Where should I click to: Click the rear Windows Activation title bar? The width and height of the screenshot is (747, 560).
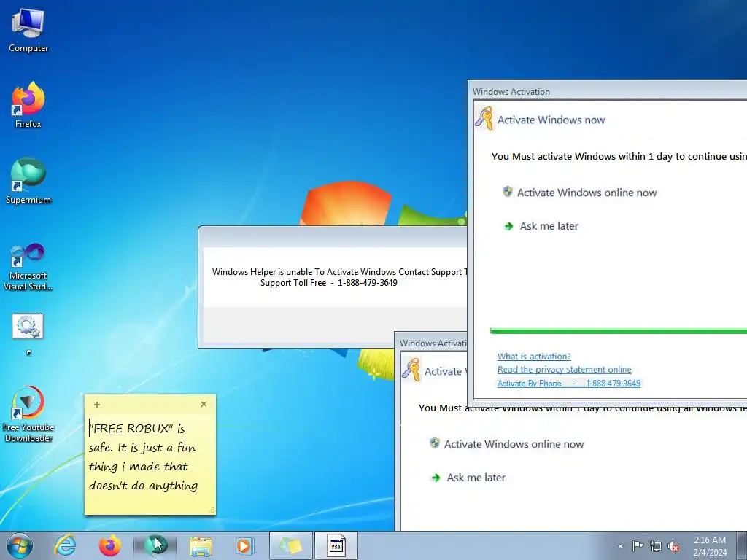point(432,343)
